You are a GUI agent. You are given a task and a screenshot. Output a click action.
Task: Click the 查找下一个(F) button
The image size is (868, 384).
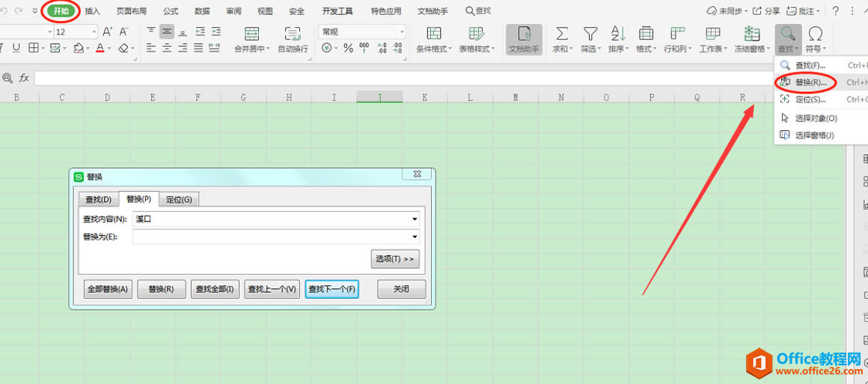pyautogui.click(x=332, y=289)
